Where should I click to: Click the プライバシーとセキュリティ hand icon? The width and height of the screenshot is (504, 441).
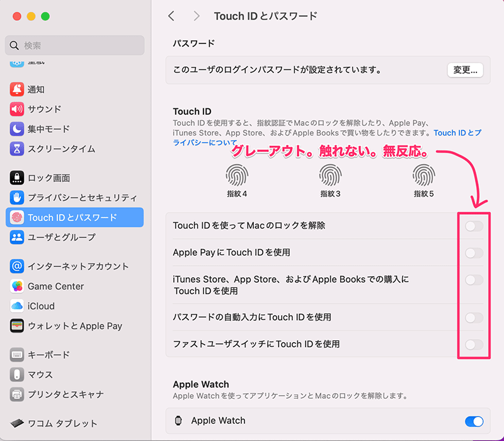point(17,197)
